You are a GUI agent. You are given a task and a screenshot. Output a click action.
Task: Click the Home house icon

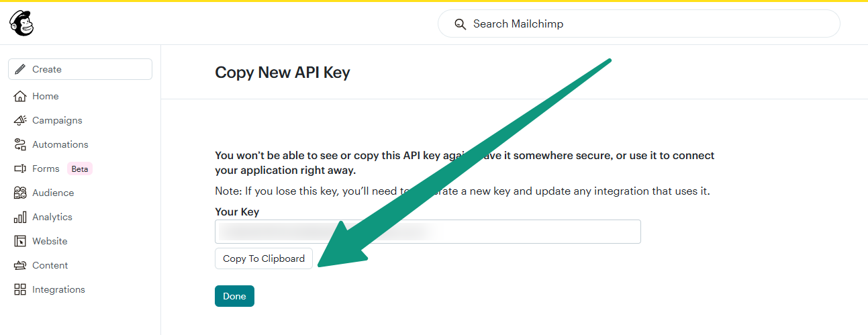20,96
